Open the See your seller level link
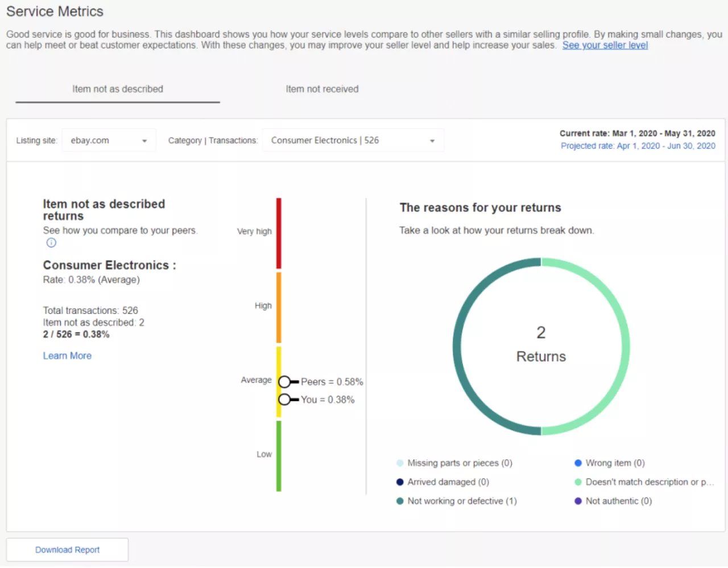This screenshot has width=728, height=568. pos(605,46)
